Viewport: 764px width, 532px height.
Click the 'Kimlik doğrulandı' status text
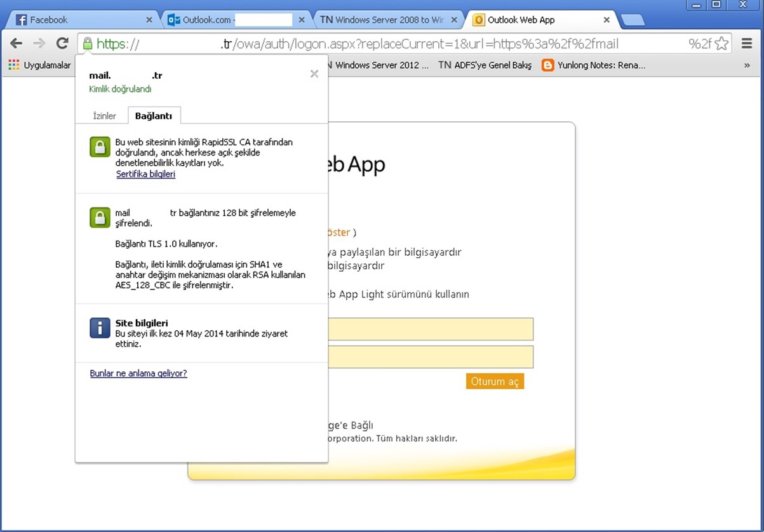click(x=120, y=90)
